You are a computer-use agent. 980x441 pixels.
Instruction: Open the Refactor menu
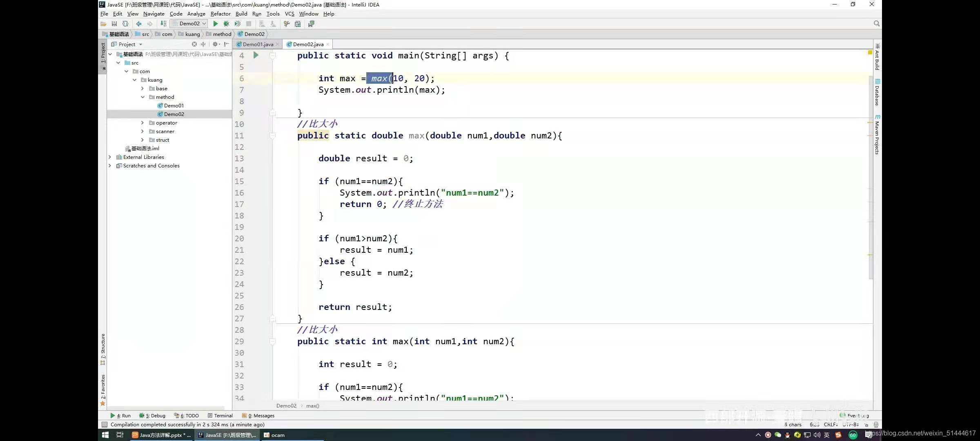pyautogui.click(x=220, y=13)
